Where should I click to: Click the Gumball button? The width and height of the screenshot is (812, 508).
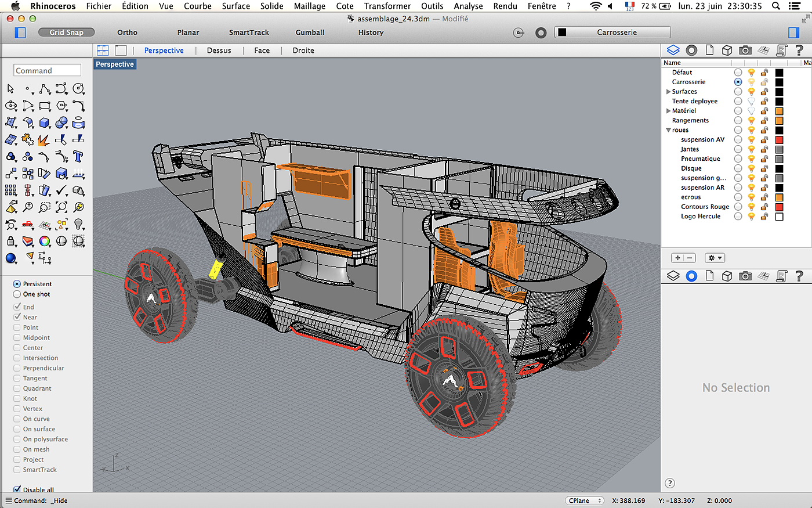point(310,33)
